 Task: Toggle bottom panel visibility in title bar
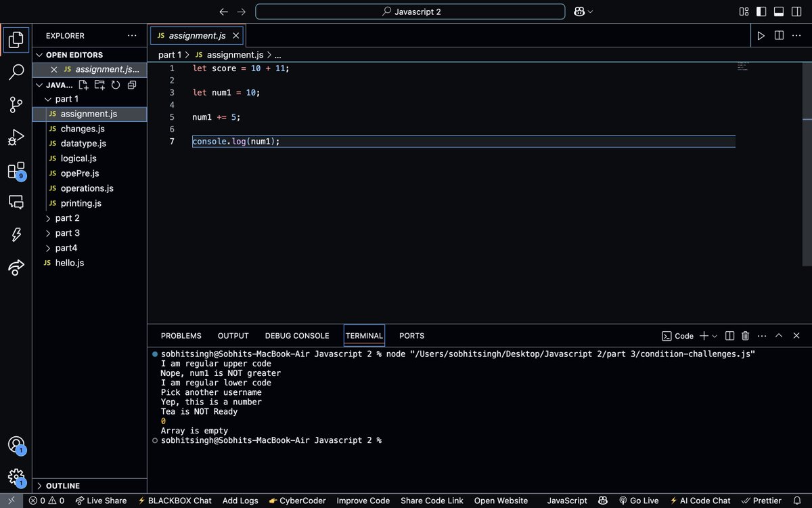(x=779, y=12)
